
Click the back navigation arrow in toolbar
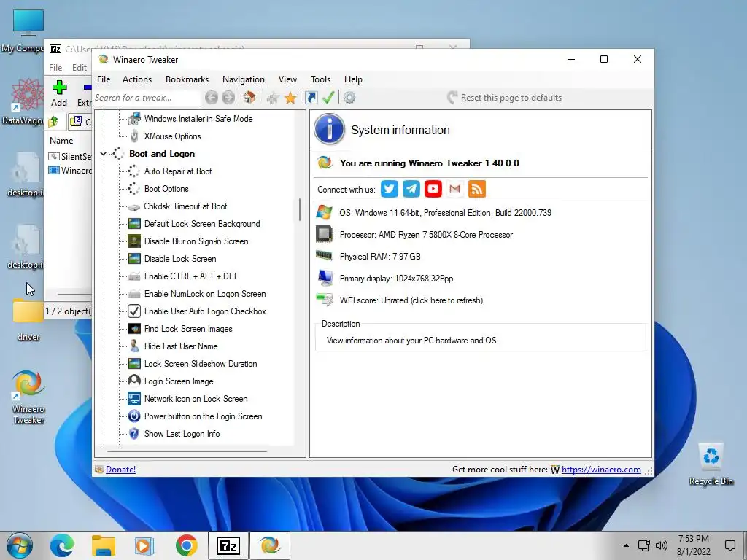coord(212,98)
